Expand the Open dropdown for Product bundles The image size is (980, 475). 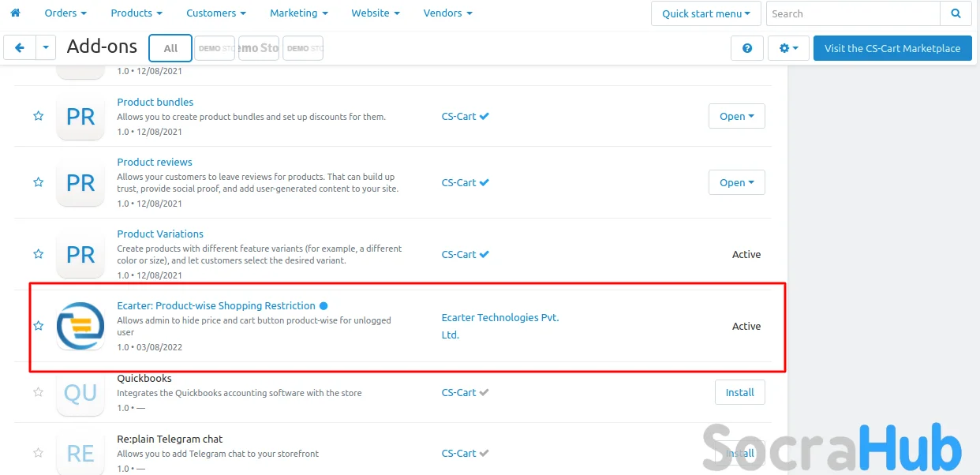(737, 116)
